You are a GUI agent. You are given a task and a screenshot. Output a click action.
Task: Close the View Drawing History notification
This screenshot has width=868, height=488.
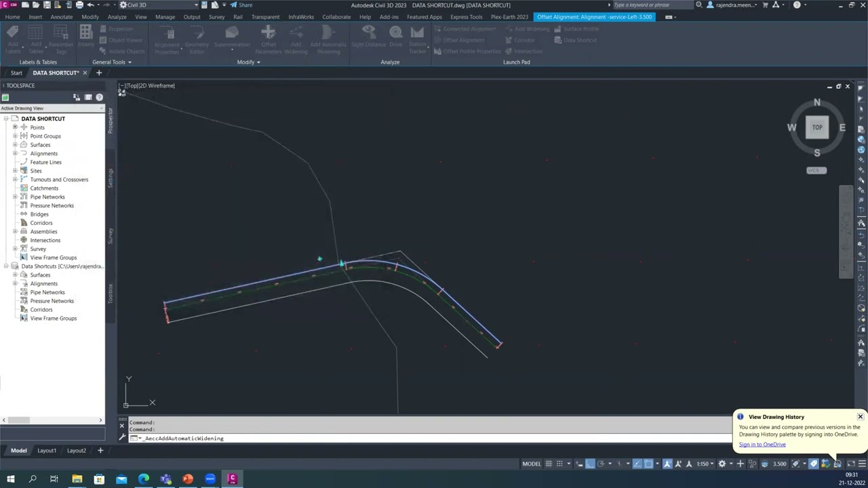860,416
